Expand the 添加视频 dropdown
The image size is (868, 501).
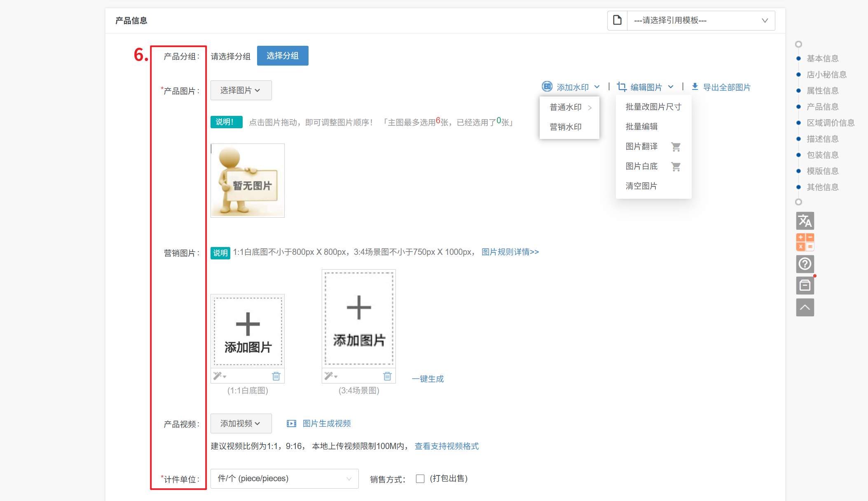click(x=241, y=423)
